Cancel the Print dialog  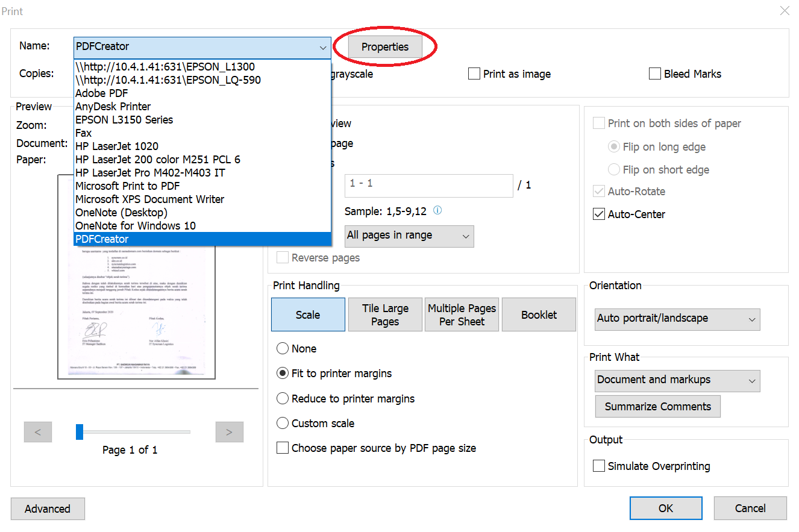(x=750, y=509)
